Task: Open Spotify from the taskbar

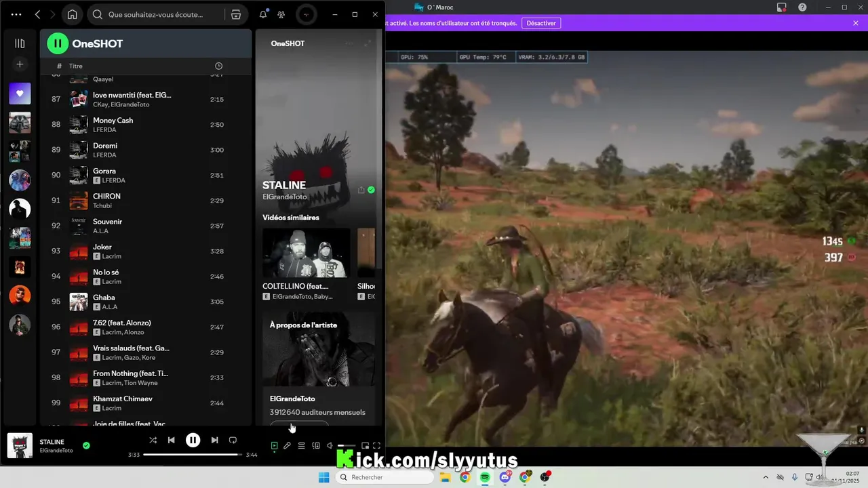Action: [485, 477]
